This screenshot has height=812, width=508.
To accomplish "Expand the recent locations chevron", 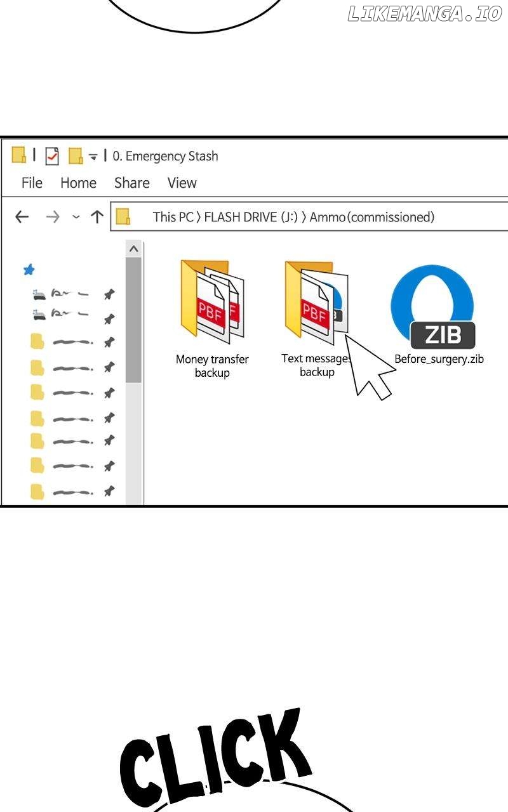I will tap(76, 217).
